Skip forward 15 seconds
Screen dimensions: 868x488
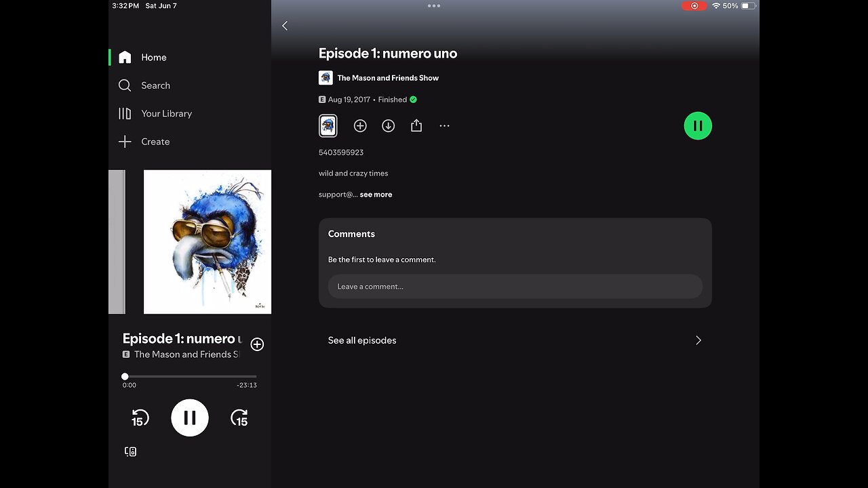[239, 418]
